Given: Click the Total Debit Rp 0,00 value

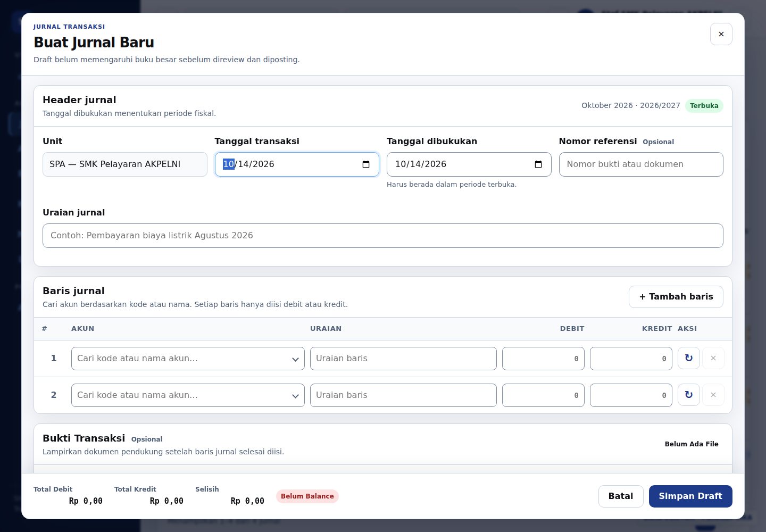Looking at the screenshot, I should click(86, 501).
